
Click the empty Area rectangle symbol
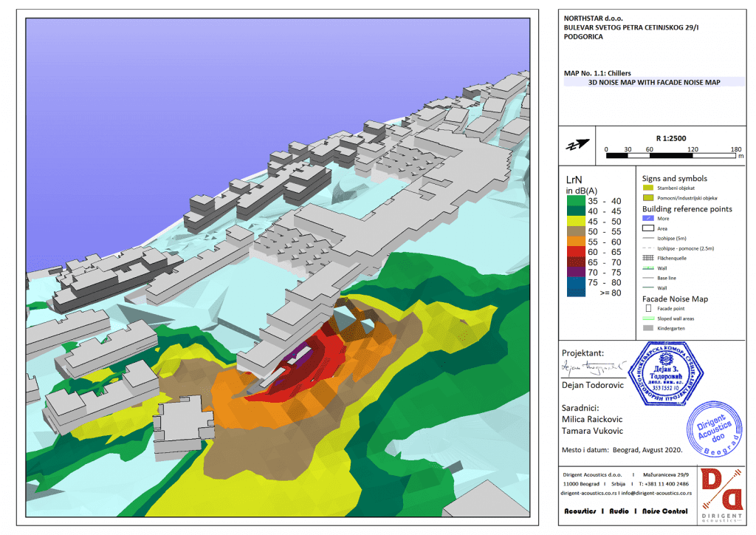click(647, 229)
